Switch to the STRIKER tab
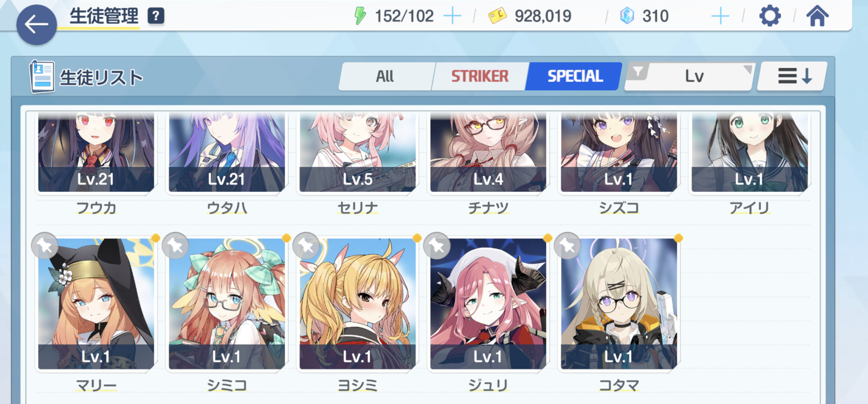The image size is (868, 404). pos(480,76)
